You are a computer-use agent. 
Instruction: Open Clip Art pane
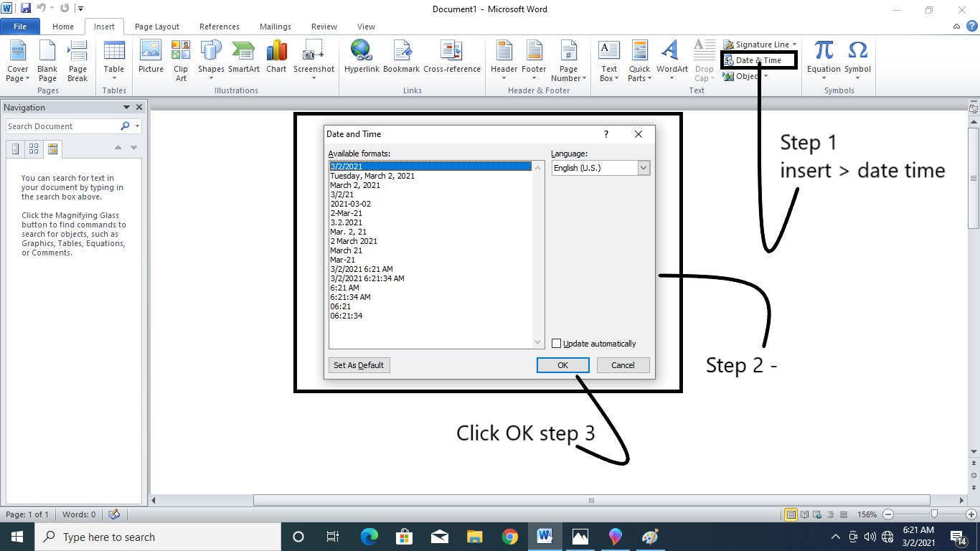(x=181, y=62)
